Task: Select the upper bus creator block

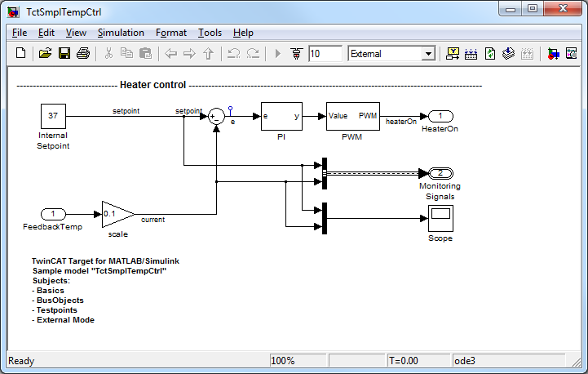Action: (325, 173)
